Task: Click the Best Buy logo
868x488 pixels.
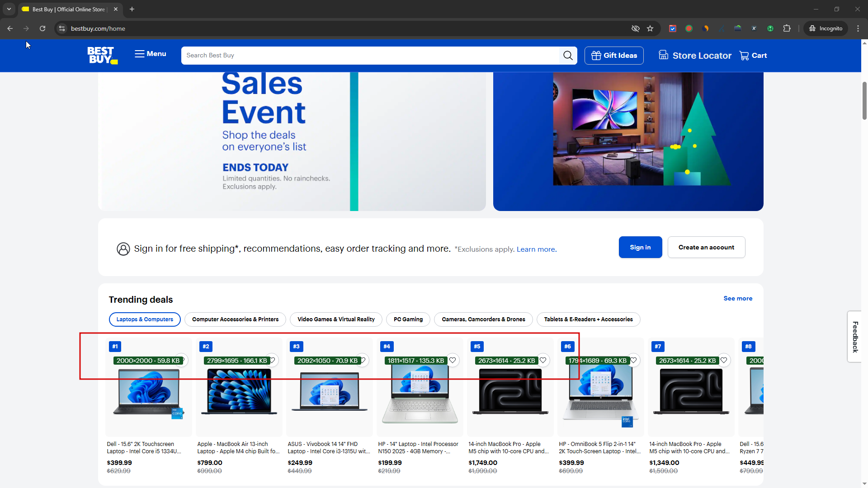Action: (x=102, y=55)
